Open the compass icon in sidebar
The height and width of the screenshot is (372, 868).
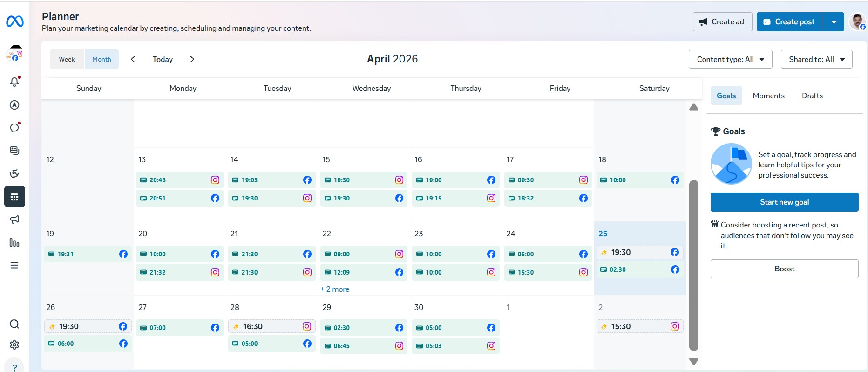(x=15, y=105)
